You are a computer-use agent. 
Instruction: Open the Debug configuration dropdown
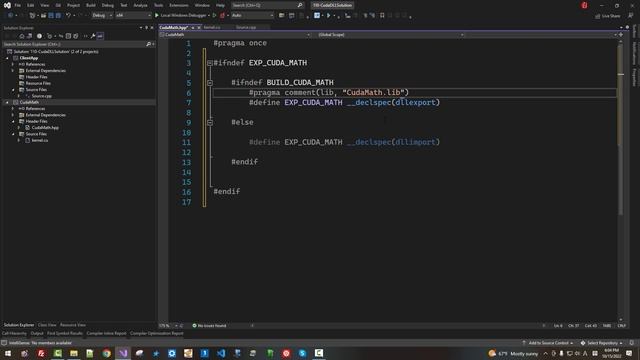102,16
